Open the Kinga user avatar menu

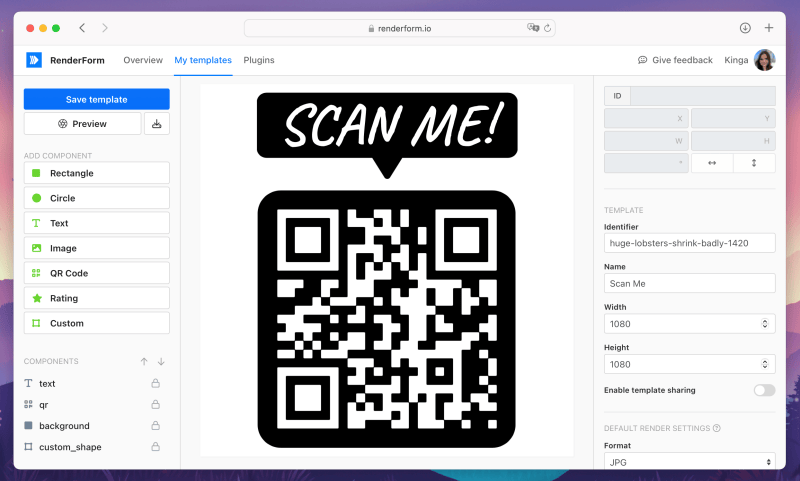point(764,60)
